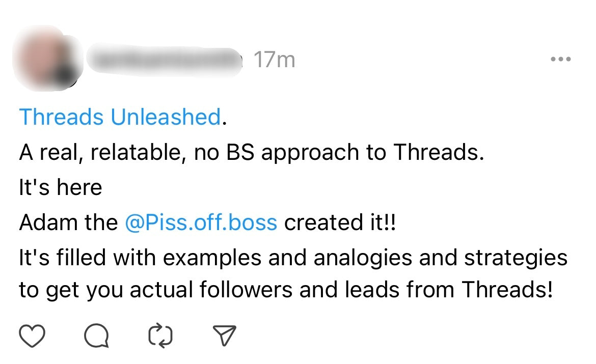The width and height of the screenshot is (596, 364).
Task: Visit the @Piss.off.boss profile mention
Action: click(201, 223)
